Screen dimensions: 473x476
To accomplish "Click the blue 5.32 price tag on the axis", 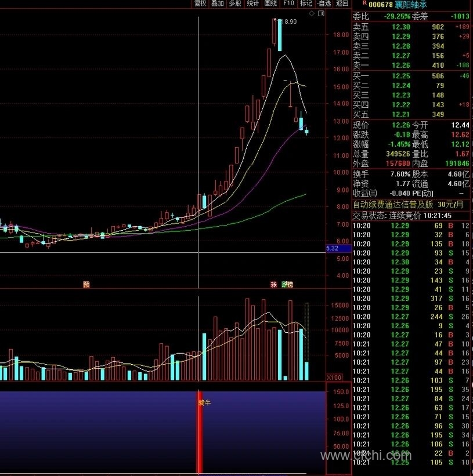I will [338, 248].
